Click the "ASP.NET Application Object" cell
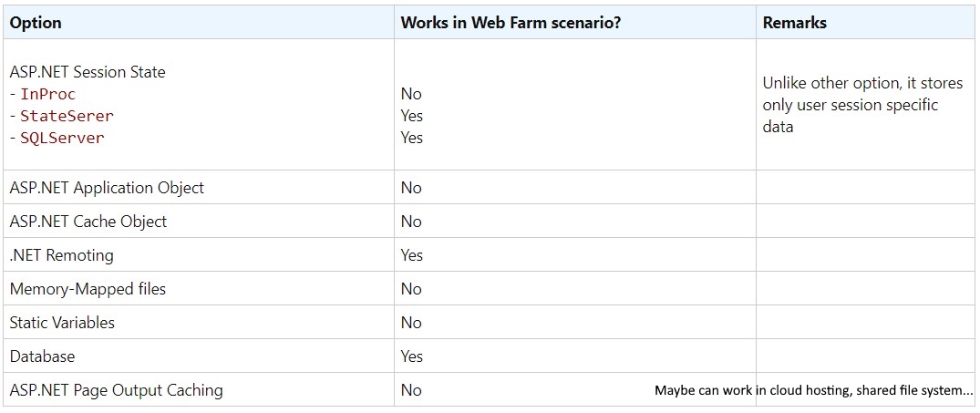Viewport: 980px width, 413px height. pyautogui.click(x=107, y=188)
